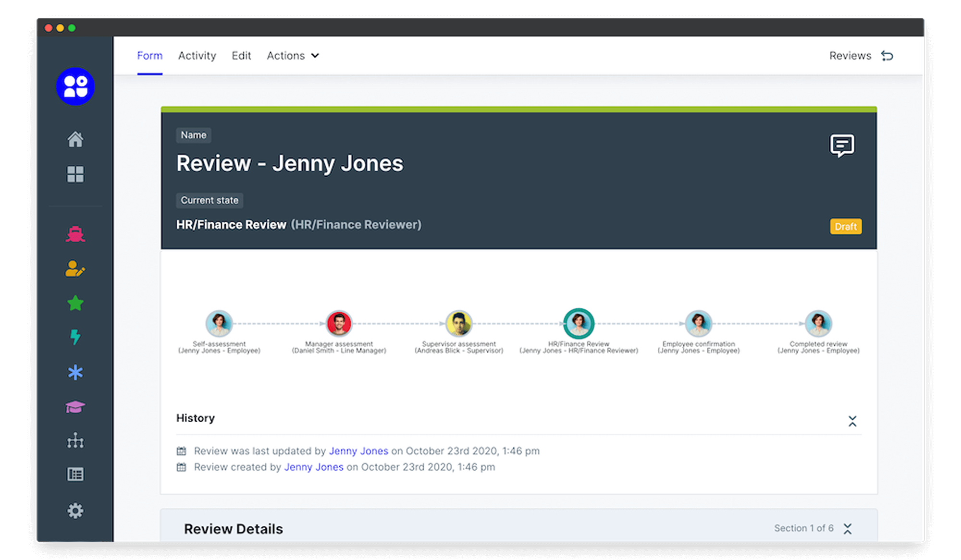Open the blue asterisk icon
Image resolution: width=961 pixels, height=560 pixels.
pyautogui.click(x=75, y=372)
